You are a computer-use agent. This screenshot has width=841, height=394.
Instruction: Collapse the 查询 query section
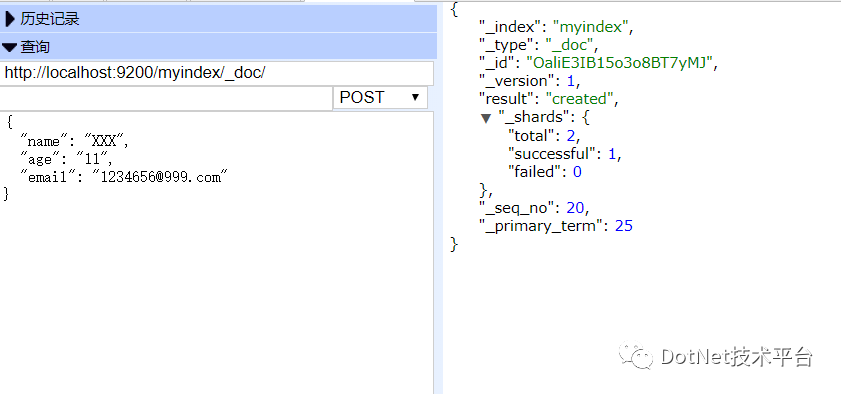(218, 47)
